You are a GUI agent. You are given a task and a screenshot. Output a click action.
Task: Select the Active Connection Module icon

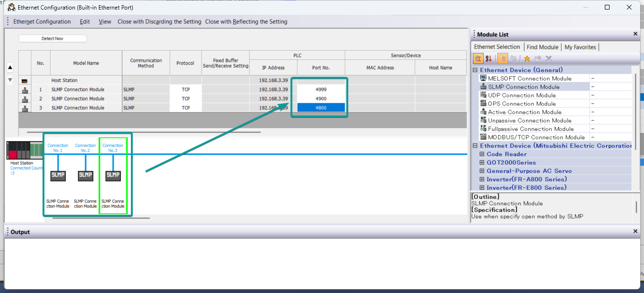pyautogui.click(x=483, y=112)
